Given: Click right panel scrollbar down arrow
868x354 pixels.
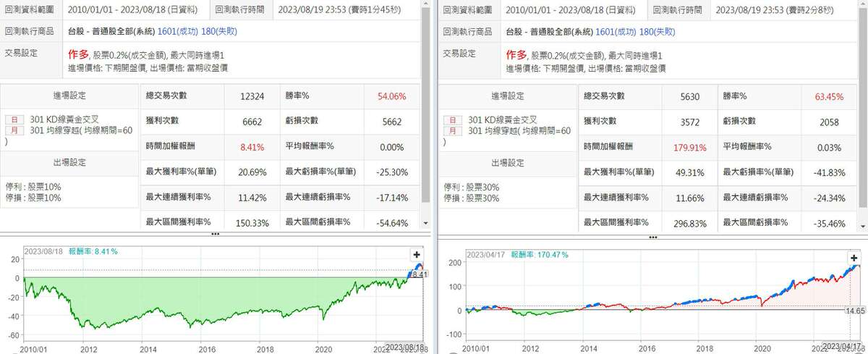Looking at the screenshot, I should pyautogui.click(x=864, y=224).
